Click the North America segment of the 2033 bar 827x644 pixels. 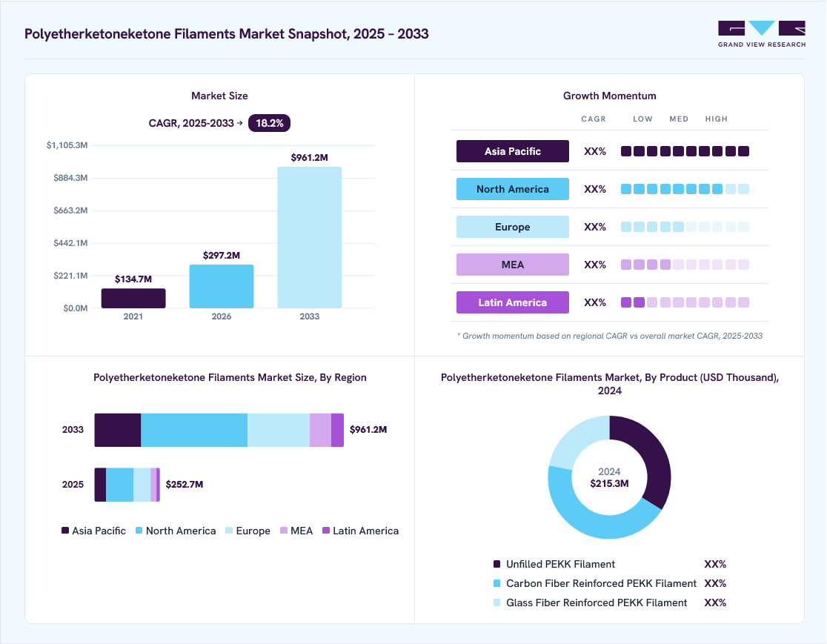point(194,431)
